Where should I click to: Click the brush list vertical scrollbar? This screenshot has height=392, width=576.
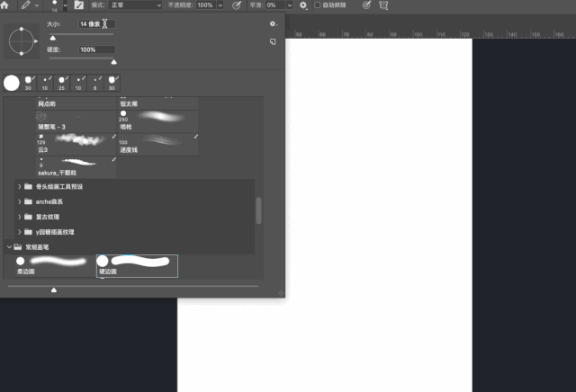(258, 210)
